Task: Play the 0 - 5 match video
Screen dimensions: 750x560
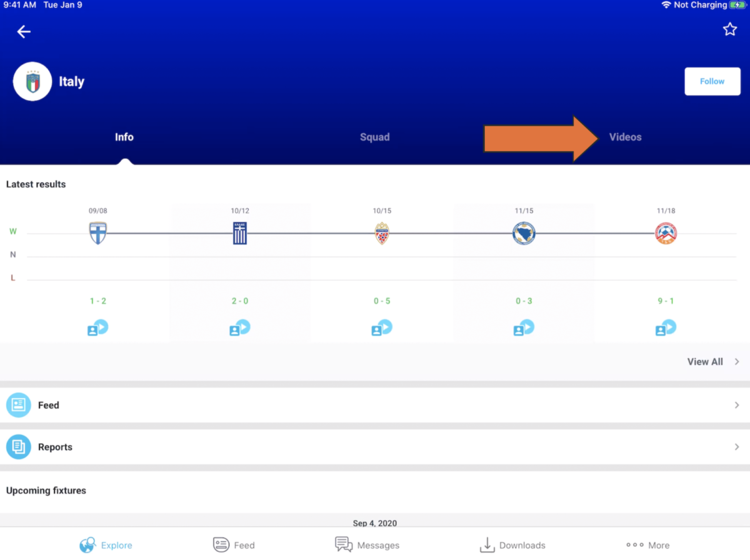Action: (x=381, y=327)
